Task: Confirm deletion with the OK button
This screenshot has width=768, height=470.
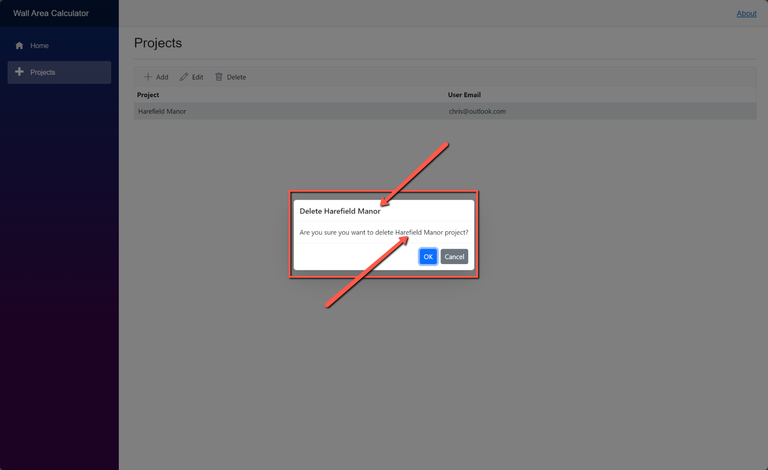Action: [x=428, y=257]
